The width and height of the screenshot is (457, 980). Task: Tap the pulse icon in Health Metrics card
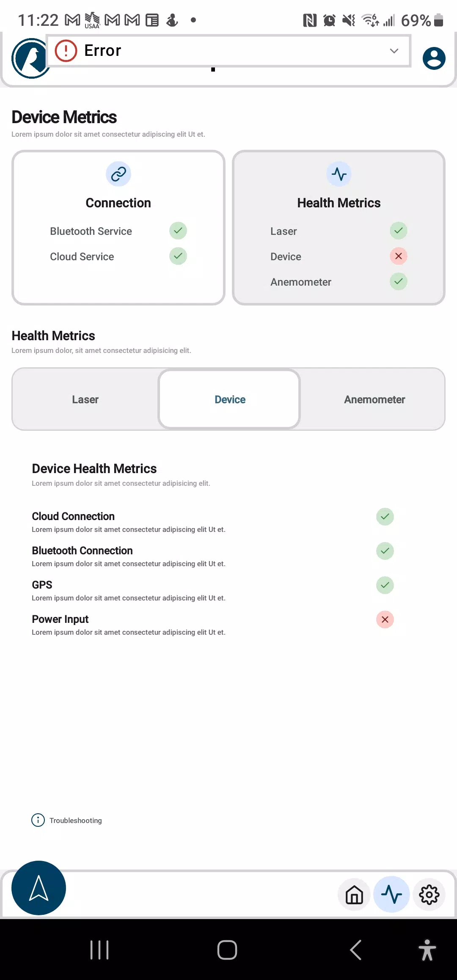point(339,174)
